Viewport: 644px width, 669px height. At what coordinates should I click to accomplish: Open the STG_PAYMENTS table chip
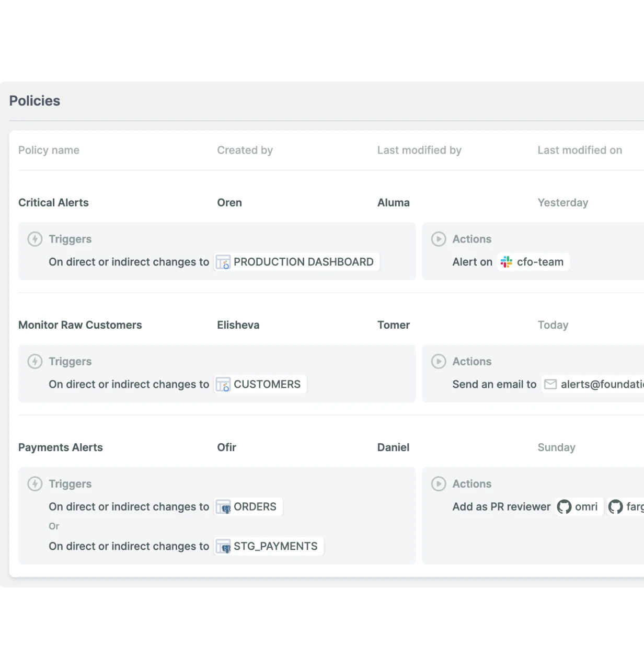tap(268, 546)
